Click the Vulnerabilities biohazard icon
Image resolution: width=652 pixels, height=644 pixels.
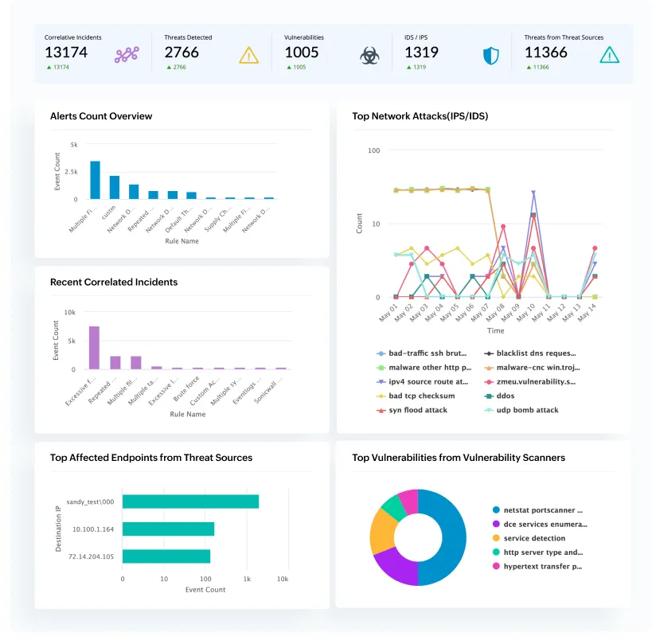(x=369, y=55)
